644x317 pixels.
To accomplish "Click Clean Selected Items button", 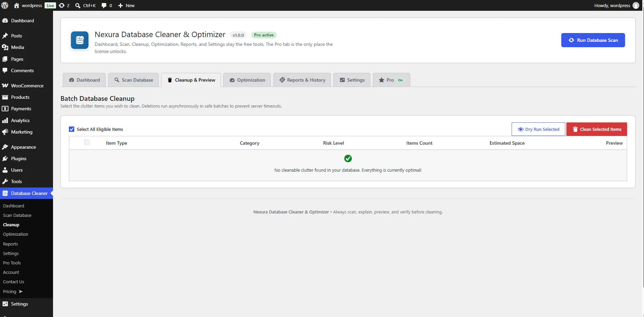I will tap(597, 129).
